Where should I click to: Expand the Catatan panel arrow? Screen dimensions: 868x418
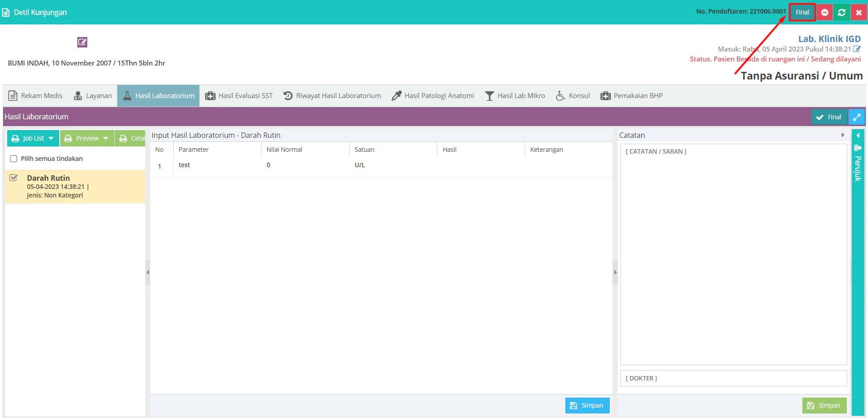pyautogui.click(x=843, y=135)
